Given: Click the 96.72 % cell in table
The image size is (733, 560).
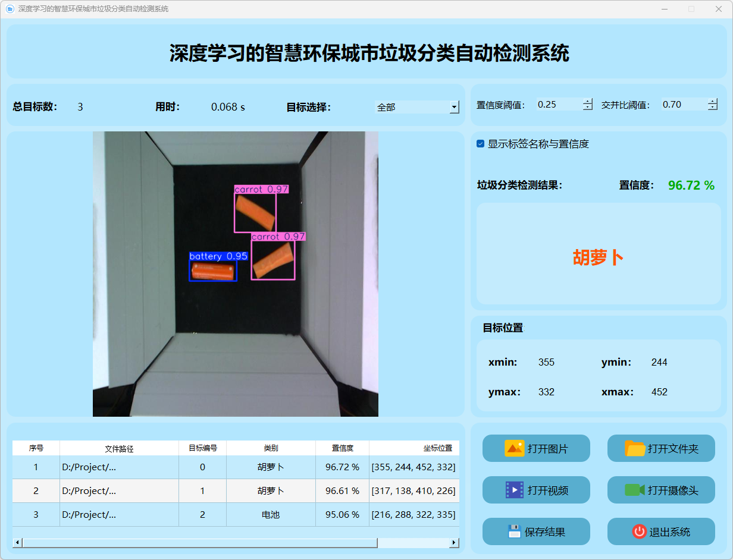Looking at the screenshot, I should coord(342,467).
